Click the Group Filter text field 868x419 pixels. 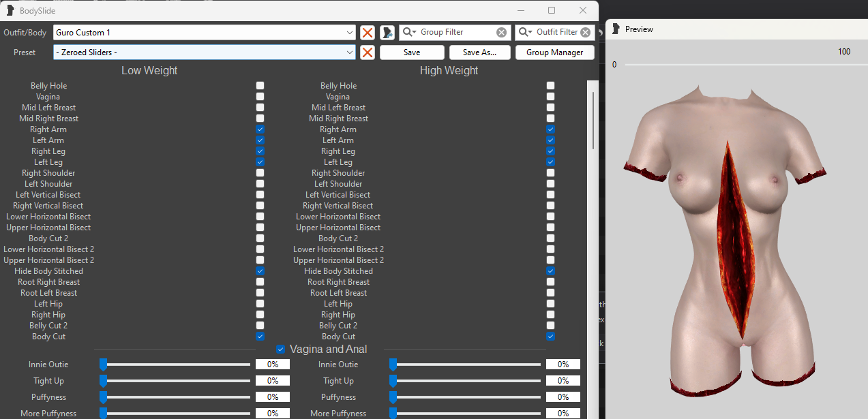pyautogui.click(x=456, y=32)
